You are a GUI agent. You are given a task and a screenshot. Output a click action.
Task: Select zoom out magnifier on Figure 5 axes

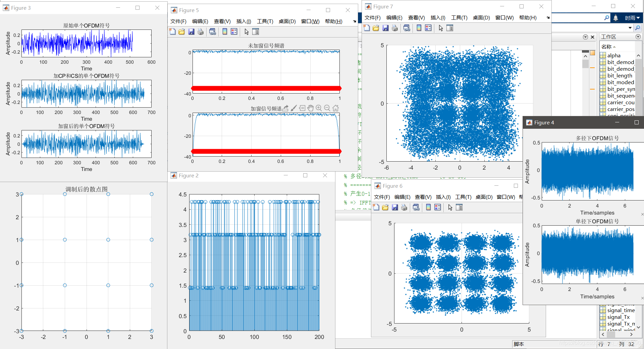[327, 108]
